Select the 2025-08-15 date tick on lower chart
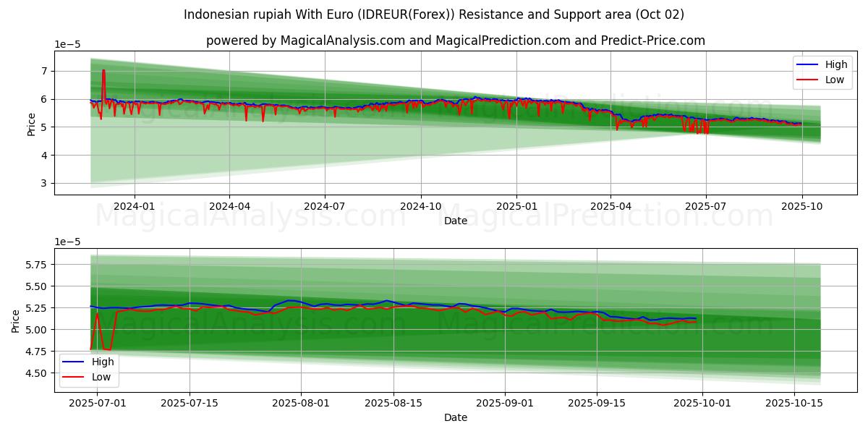The height and width of the screenshot is (434, 868). pyautogui.click(x=393, y=403)
